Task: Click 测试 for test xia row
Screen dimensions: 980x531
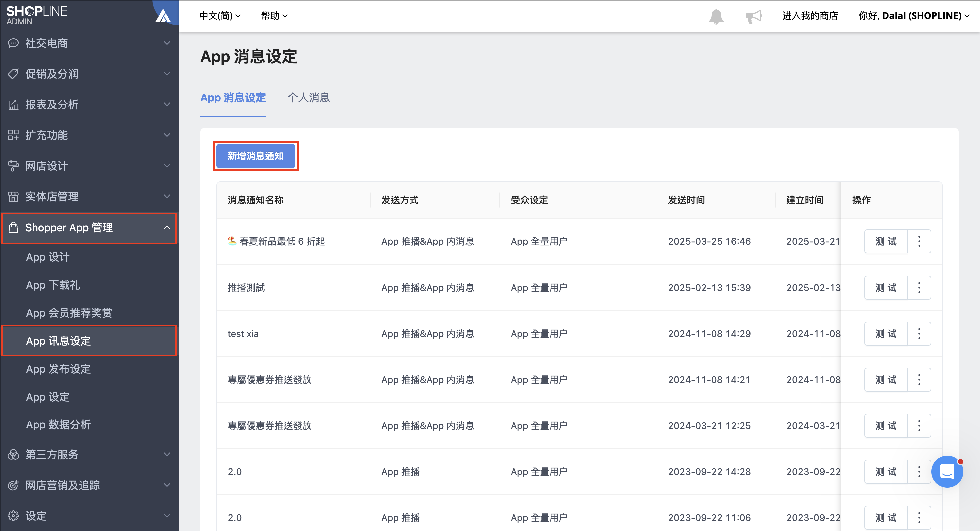Action: [x=886, y=334]
